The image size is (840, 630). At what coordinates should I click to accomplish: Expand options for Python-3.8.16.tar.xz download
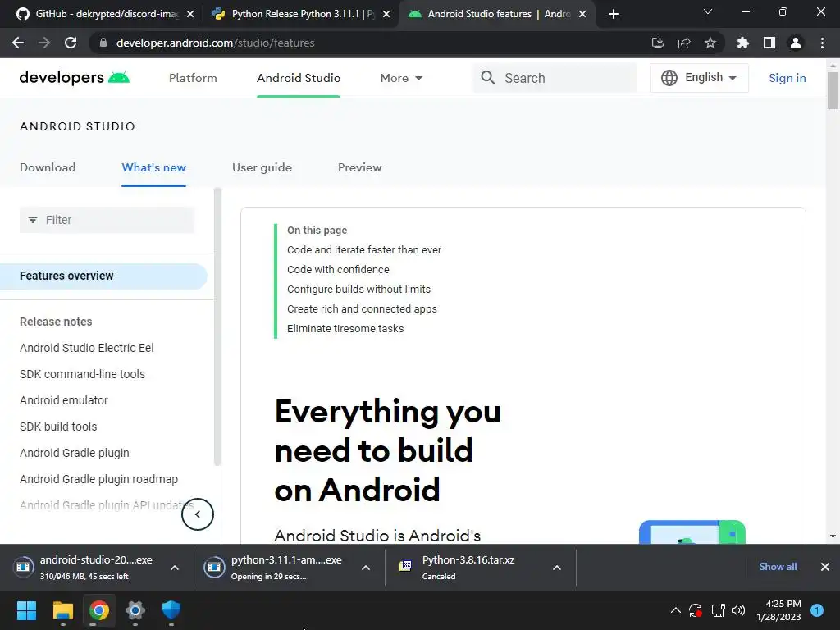coord(557,568)
